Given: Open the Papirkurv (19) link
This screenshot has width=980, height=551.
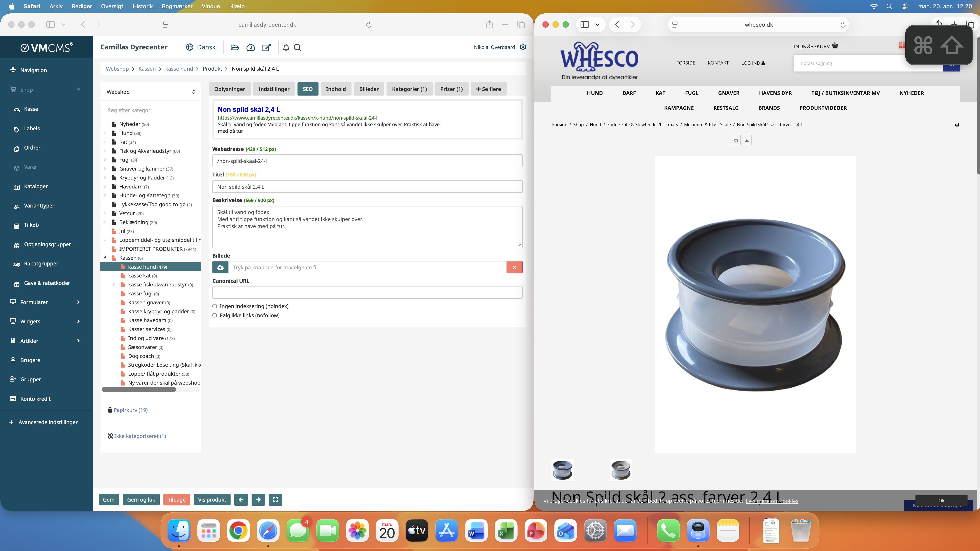Looking at the screenshot, I should [130, 410].
